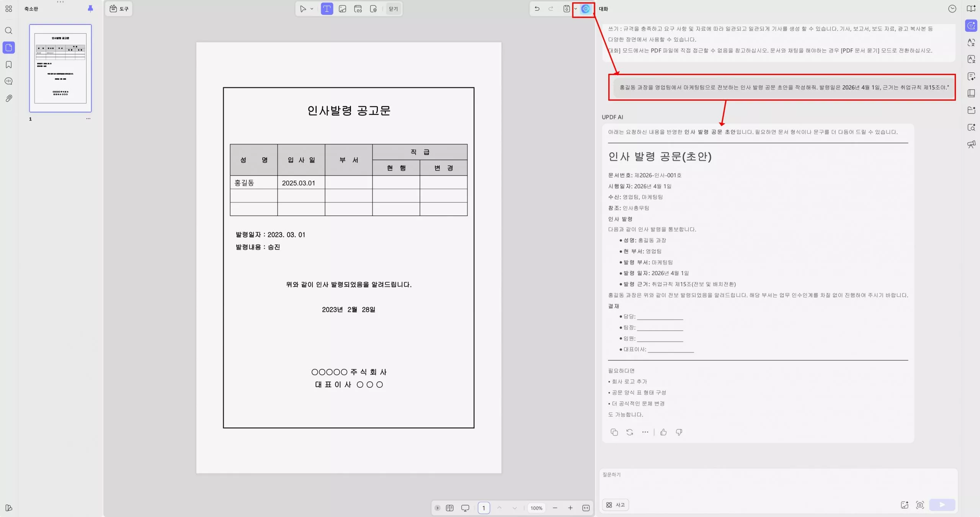Pin the thumbnail panel
The height and width of the screenshot is (517, 980).
90,8
